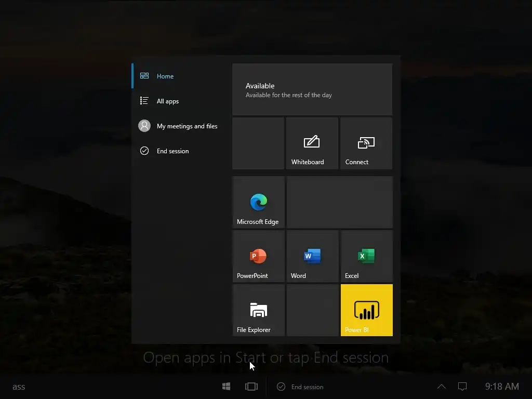Click End session on the taskbar
The height and width of the screenshot is (399, 532).
tap(300, 387)
